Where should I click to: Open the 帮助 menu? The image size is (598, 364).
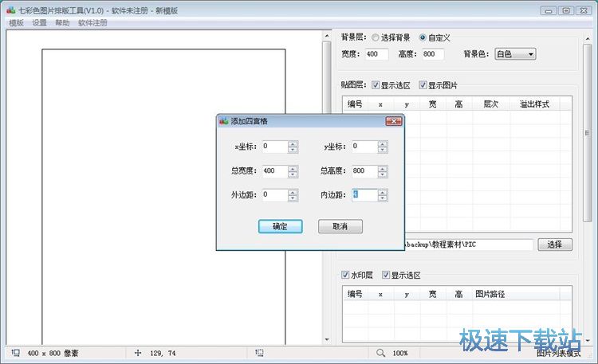pos(62,23)
